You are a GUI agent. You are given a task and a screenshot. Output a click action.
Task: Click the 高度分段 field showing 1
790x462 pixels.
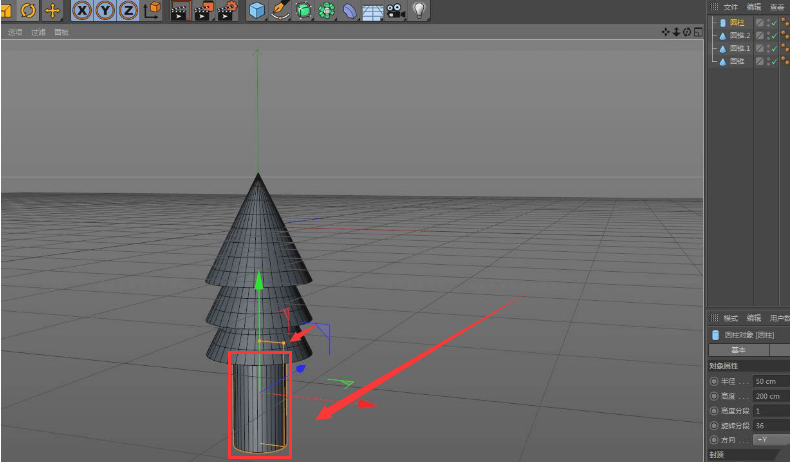pos(771,411)
